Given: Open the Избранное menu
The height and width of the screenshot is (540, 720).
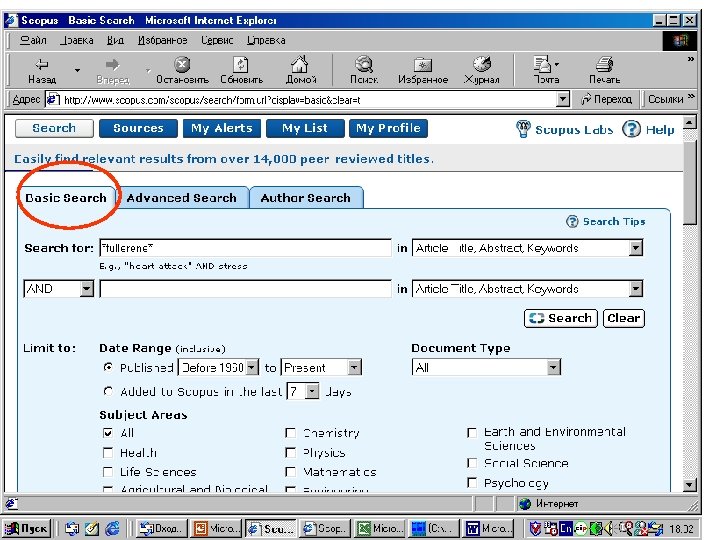Looking at the screenshot, I should coord(163,40).
